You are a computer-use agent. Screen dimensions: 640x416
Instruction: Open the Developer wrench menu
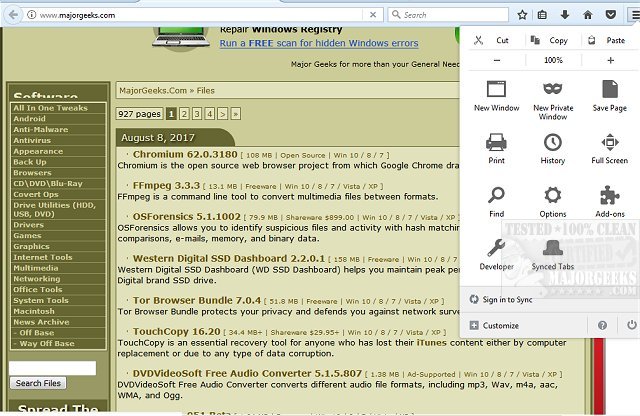(x=496, y=254)
